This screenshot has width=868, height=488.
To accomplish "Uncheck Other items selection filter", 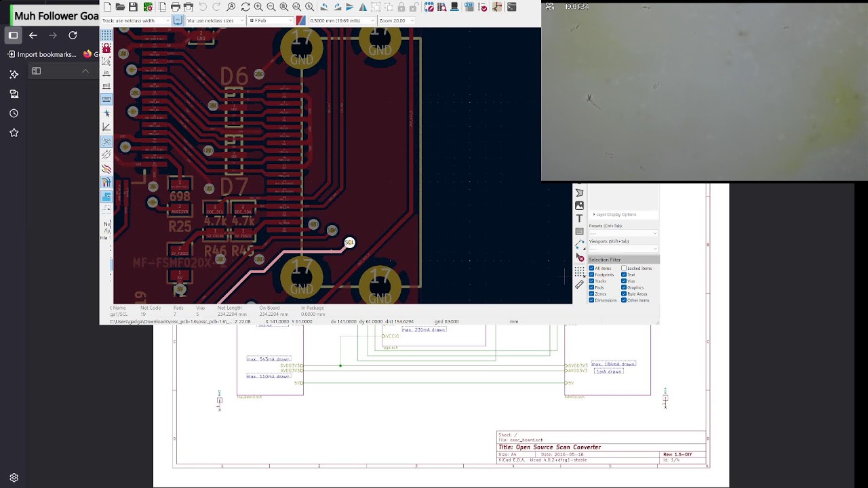I will 624,300.
